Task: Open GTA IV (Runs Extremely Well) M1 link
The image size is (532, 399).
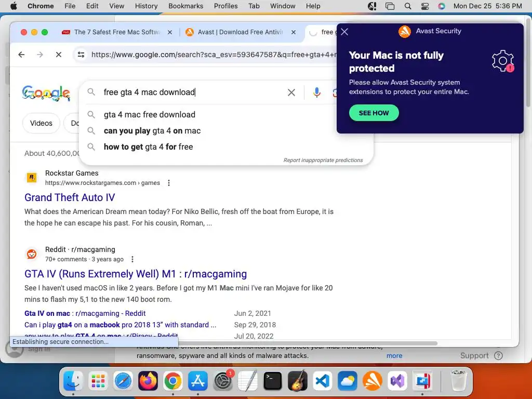Action: 136,274
